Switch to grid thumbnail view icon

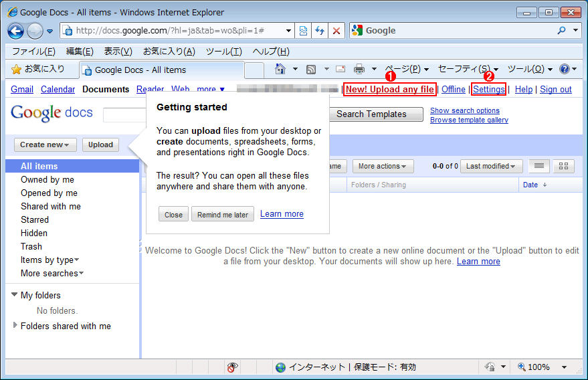563,166
